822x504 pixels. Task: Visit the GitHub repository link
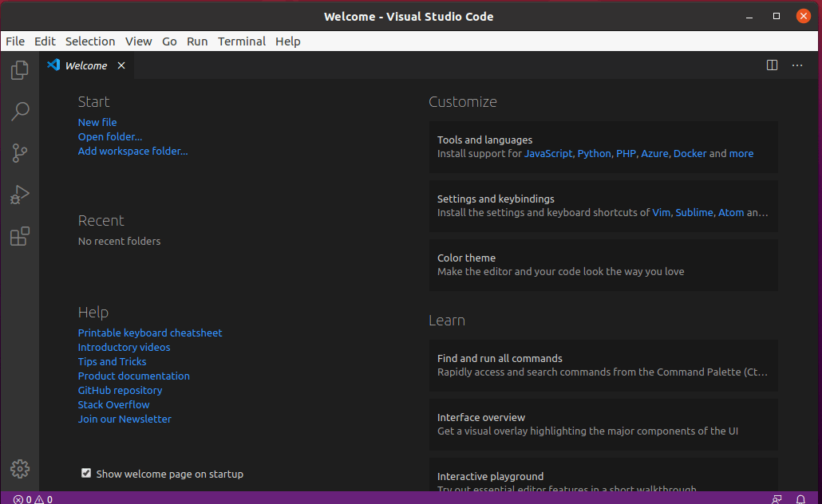click(x=120, y=390)
